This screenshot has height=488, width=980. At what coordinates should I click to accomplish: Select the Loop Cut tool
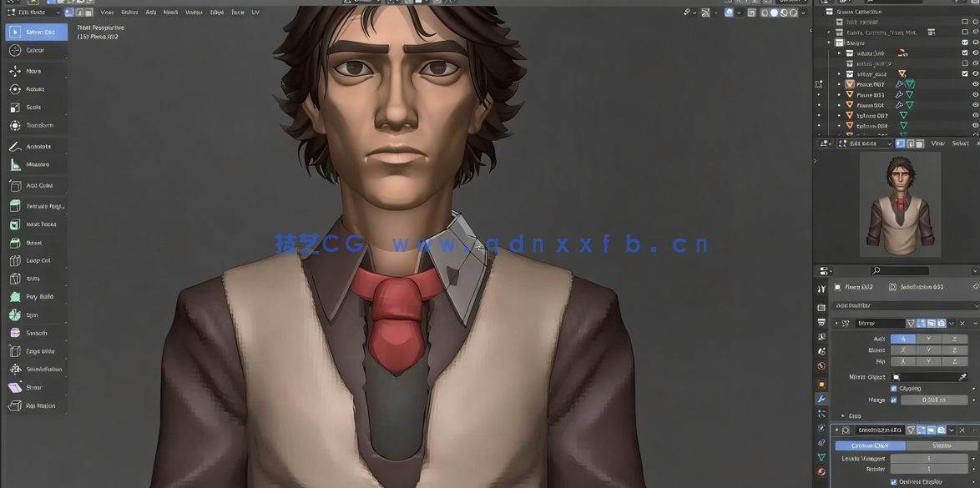[33, 260]
